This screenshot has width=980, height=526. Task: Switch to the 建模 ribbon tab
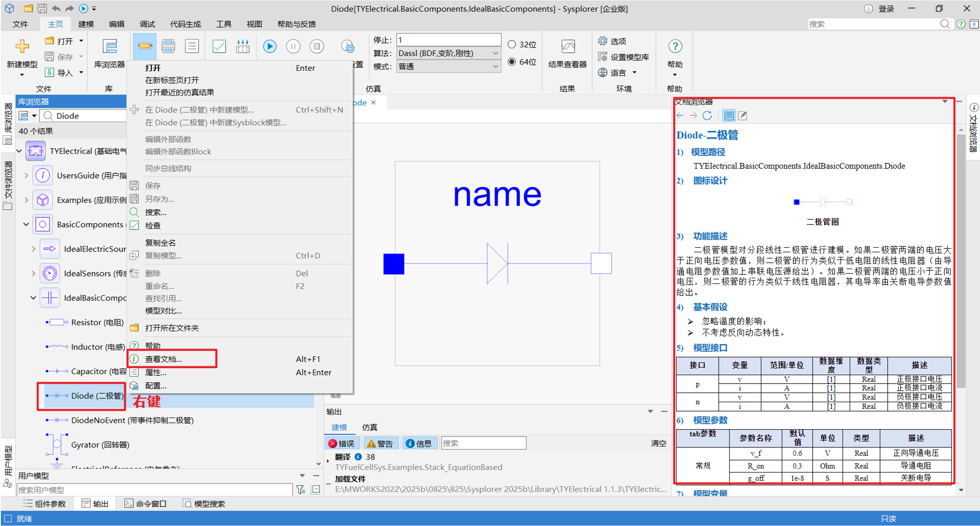pos(86,24)
